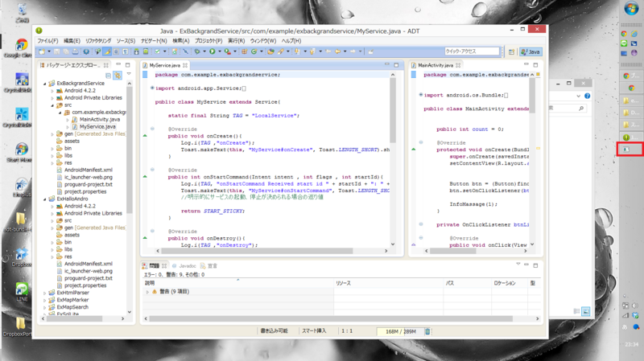644x361 pixels.
Task: Click the Save All toolbar icon
Action: (x=66, y=51)
